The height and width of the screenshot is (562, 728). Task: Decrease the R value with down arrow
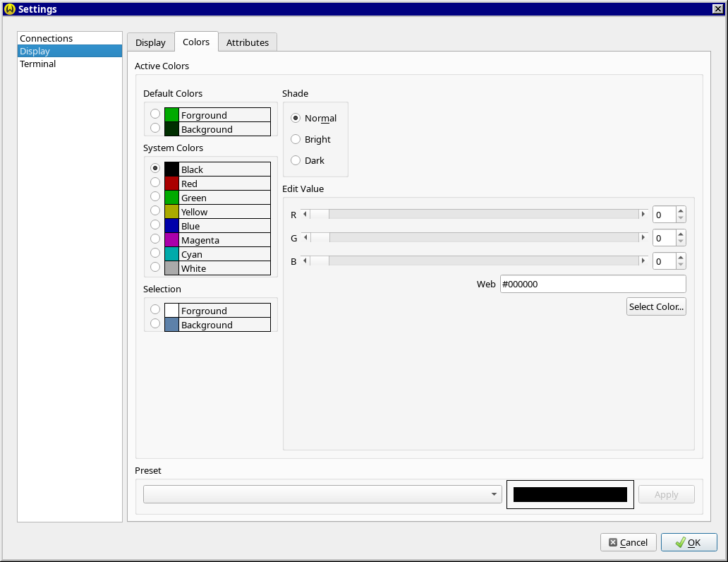(680, 218)
